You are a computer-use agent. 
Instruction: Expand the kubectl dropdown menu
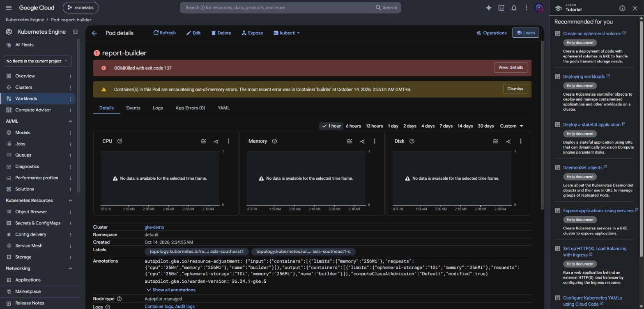tap(287, 33)
